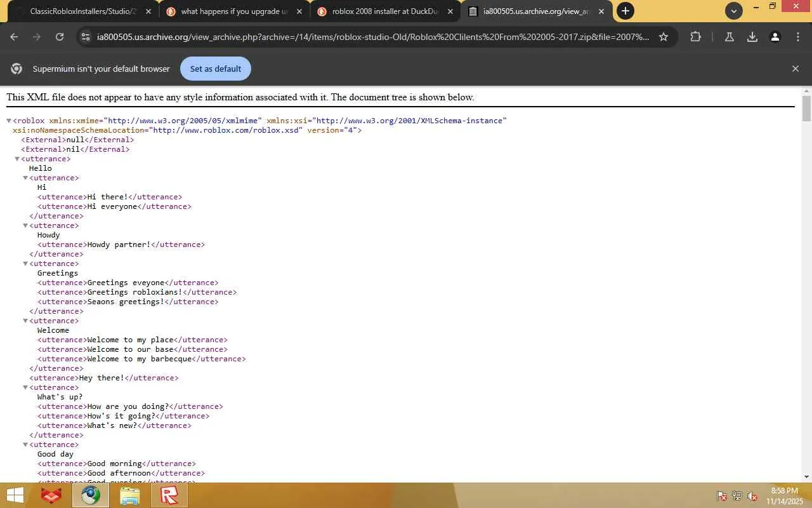Viewport: 812px width, 508px height.
Task: Open File Explorer from the taskbar
Action: point(130,495)
